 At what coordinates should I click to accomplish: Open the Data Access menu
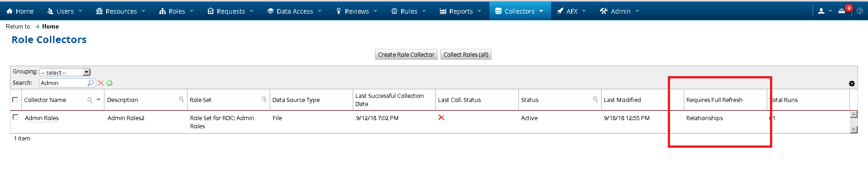point(294,11)
